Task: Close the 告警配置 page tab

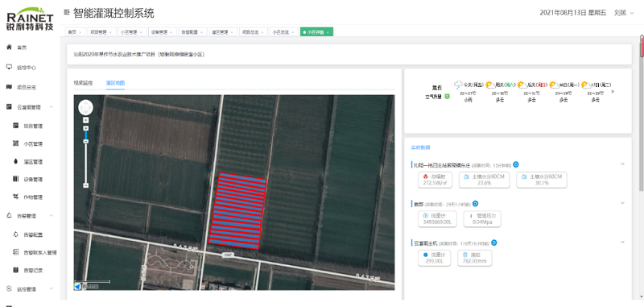Action: [x=202, y=32]
